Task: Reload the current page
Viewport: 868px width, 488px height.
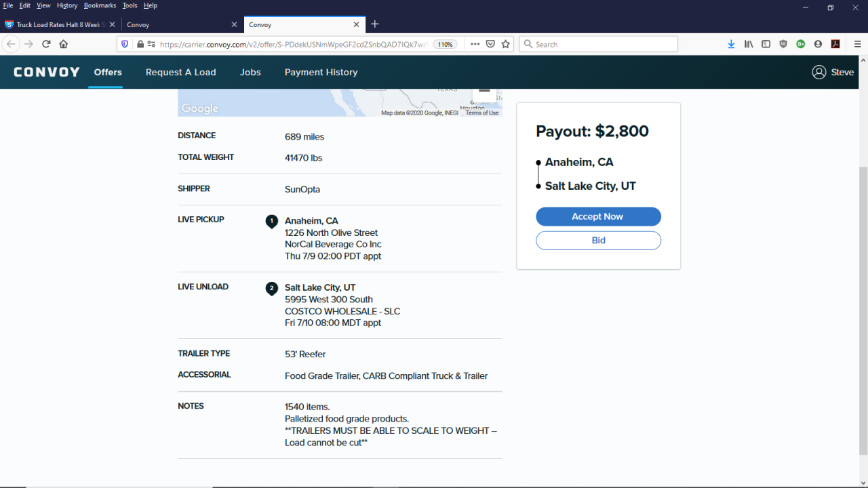Action: [46, 44]
